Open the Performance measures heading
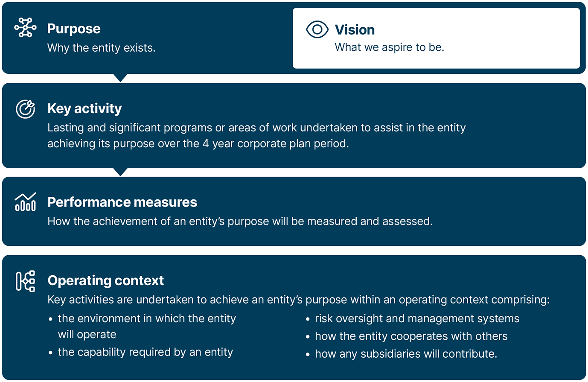Screen dimensions: 588x382 [122, 202]
